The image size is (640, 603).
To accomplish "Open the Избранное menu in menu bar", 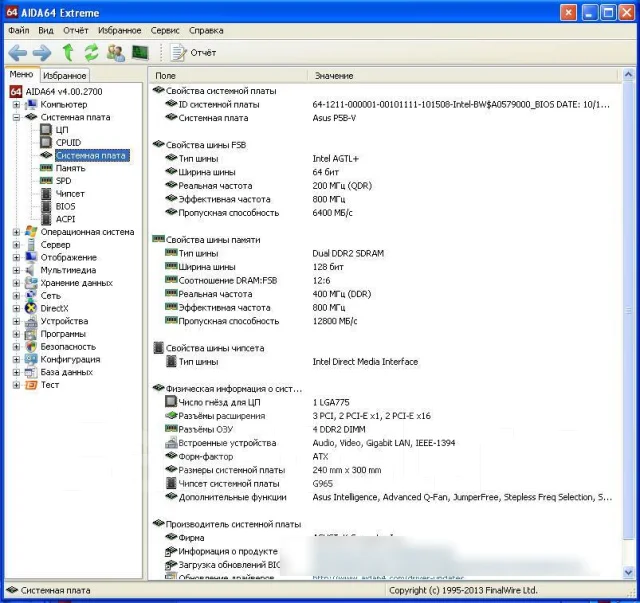I will (119, 31).
